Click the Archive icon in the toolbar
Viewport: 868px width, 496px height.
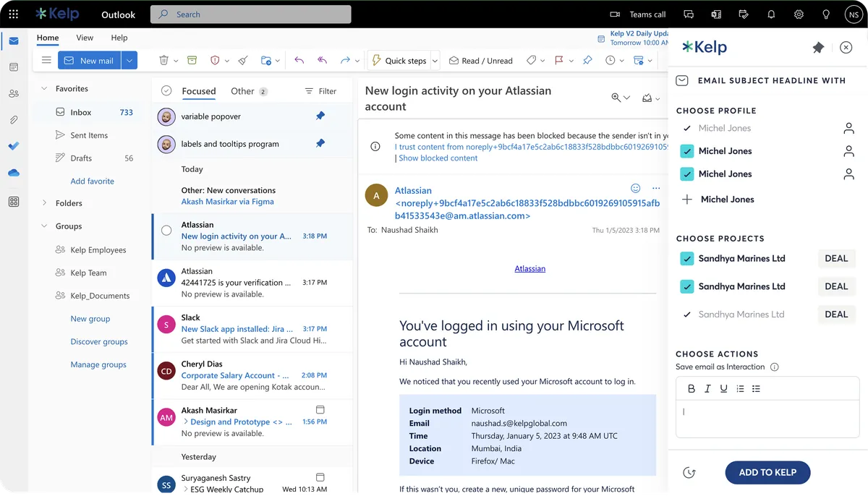(192, 61)
